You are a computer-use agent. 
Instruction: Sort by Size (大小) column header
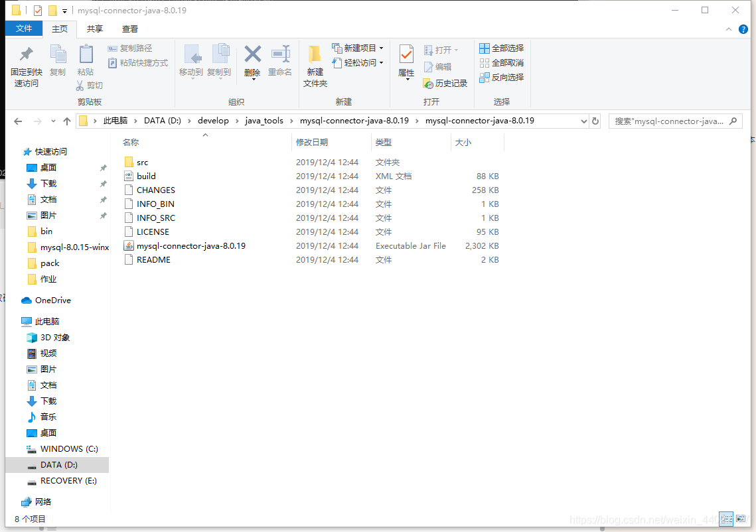pyautogui.click(x=463, y=143)
